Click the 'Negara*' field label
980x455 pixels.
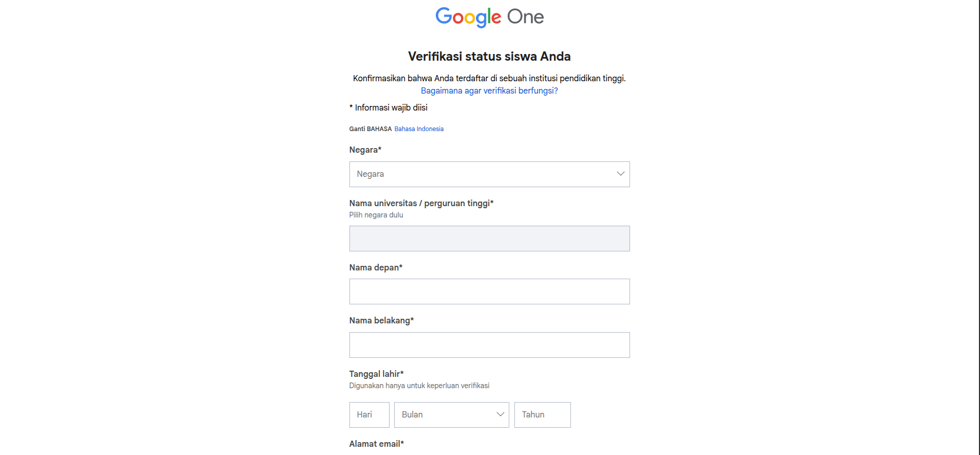[365, 150]
